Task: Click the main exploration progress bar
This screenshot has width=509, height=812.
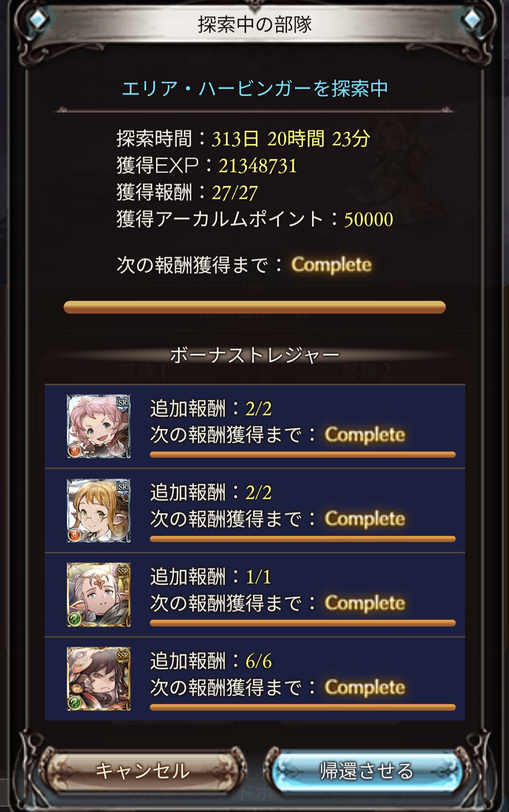Action: coord(254,307)
